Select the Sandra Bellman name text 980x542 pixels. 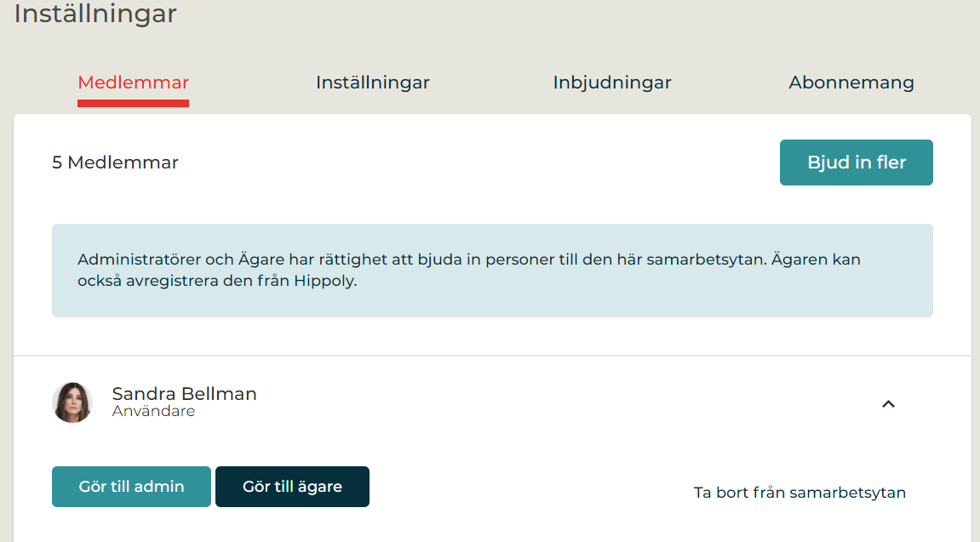click(x=184, y=394)
